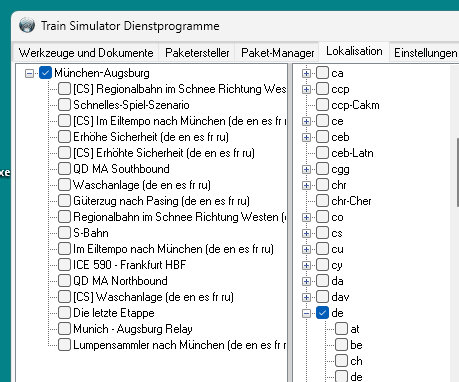Expand the ca language node
Screen dimensions: 459x382
click(x=306, y=73)
